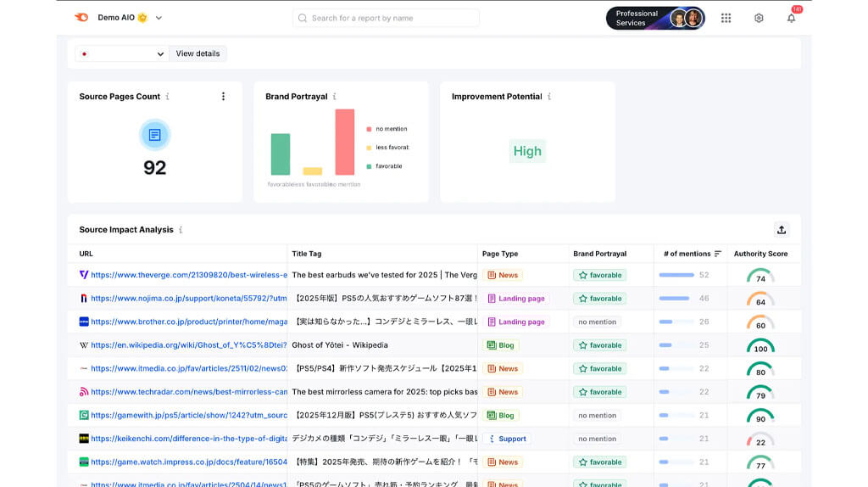Click info icon next to Brand Portrayal
The image size is (868, 487).
coord(334,97)
